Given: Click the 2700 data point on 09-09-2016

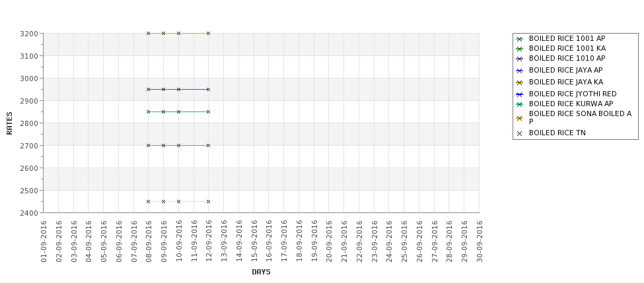Looking at the screenshot, I should point(163,145).
